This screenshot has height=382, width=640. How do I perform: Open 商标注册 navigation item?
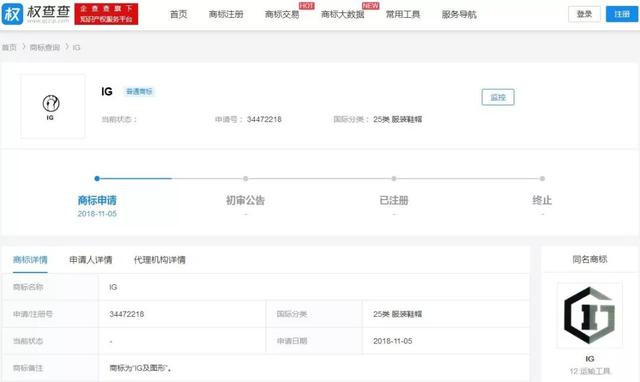pos(226,14)
